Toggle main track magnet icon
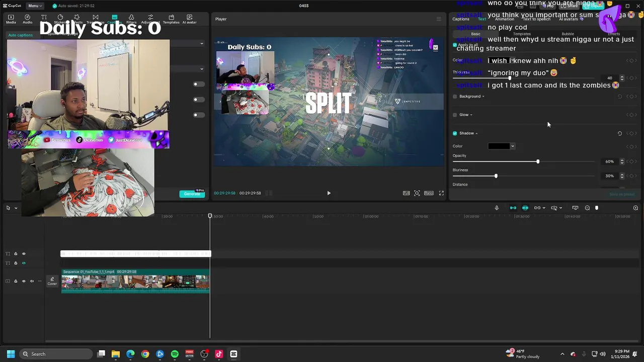 tap(513, 208)
